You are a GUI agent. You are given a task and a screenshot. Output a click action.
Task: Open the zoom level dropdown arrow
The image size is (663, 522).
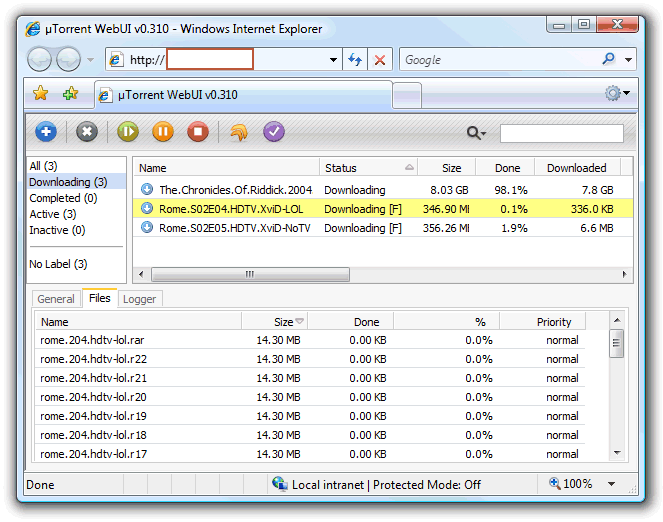[x=611, y=484]
